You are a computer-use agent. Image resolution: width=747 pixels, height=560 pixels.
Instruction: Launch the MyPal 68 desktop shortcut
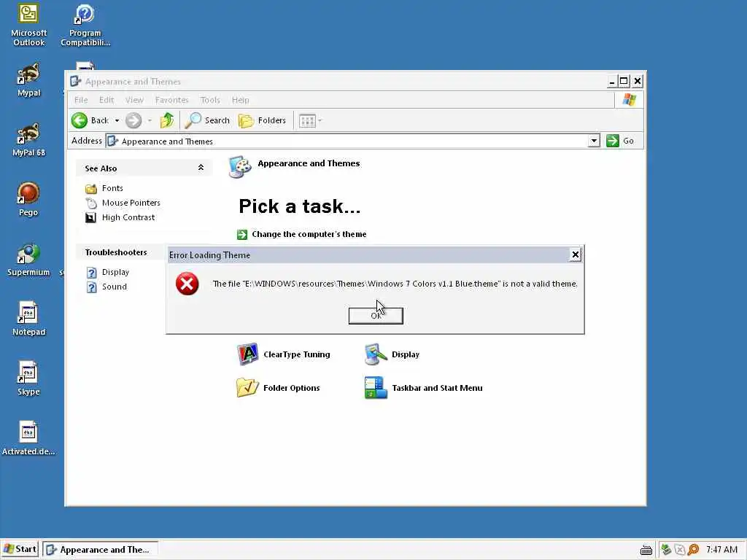(28, 139)
